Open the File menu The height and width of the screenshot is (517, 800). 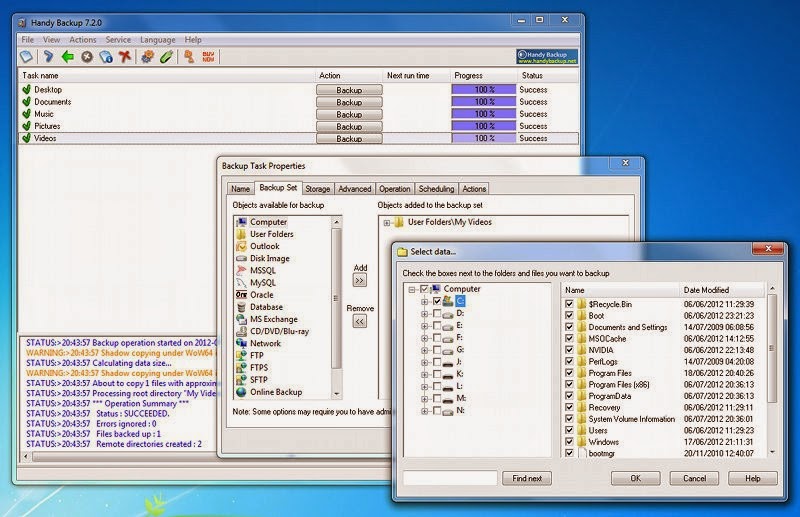[28, 39]
